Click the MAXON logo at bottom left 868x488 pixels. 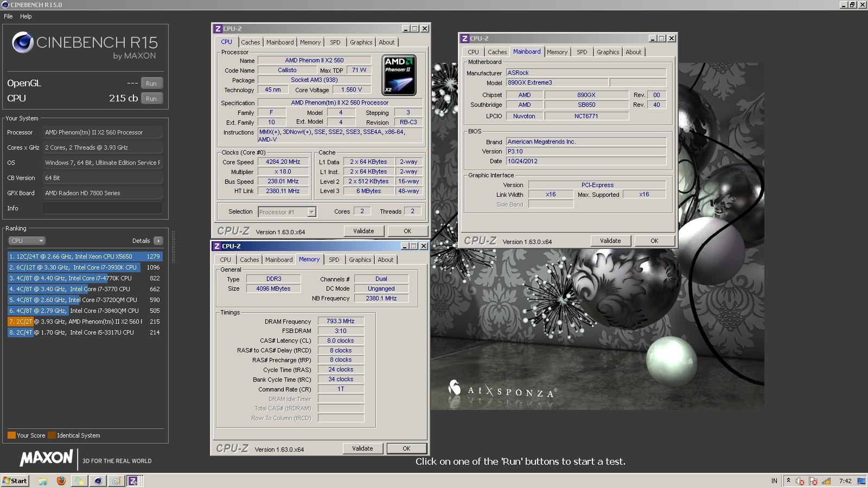pyautogui.click(x=47, y=458)
